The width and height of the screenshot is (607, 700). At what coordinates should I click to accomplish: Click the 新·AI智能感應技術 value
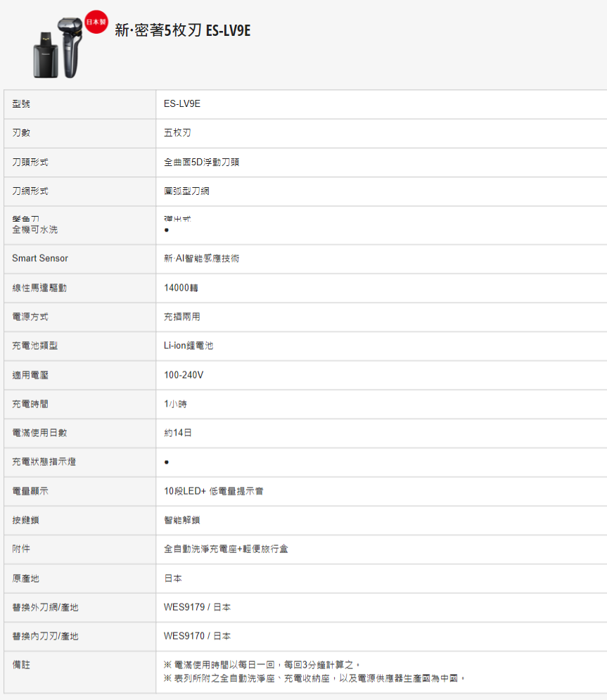[201, 258]
